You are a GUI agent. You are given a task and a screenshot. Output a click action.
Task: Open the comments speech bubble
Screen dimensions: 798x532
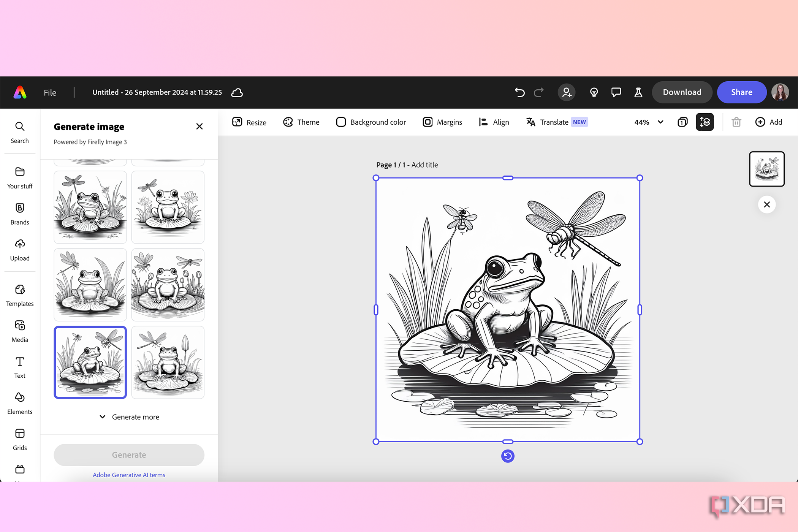[x=616, y=92]
